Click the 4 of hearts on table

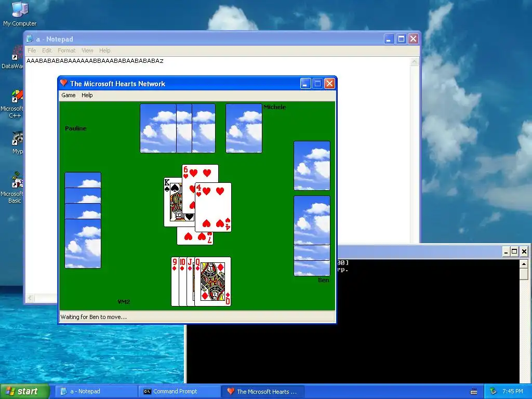[213, 207]
